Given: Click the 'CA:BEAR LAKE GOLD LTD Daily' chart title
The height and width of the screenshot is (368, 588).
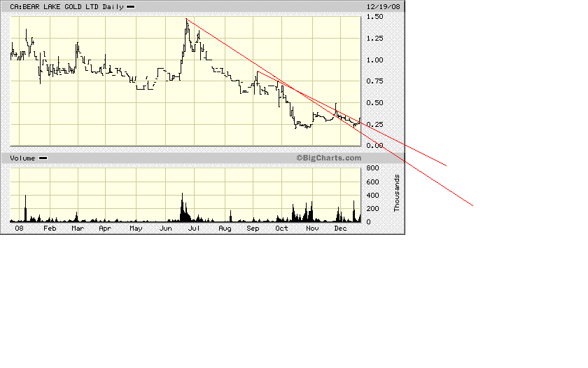Looking at the screenshot, I should point(66,7).
